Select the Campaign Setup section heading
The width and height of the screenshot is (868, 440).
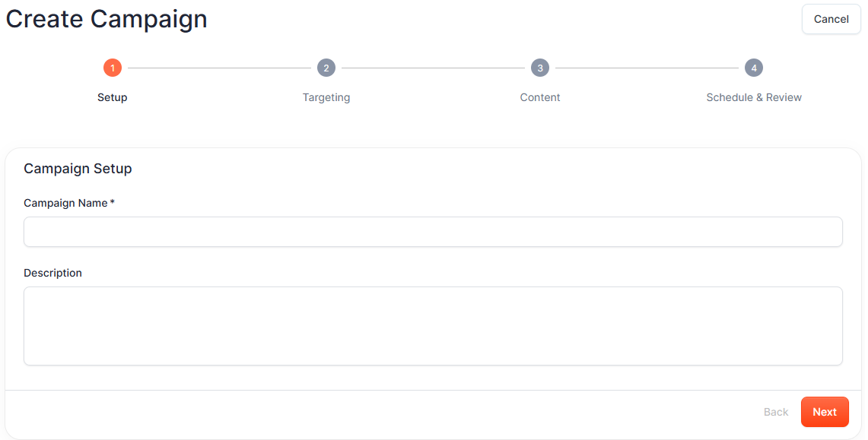tap(78, 169)
